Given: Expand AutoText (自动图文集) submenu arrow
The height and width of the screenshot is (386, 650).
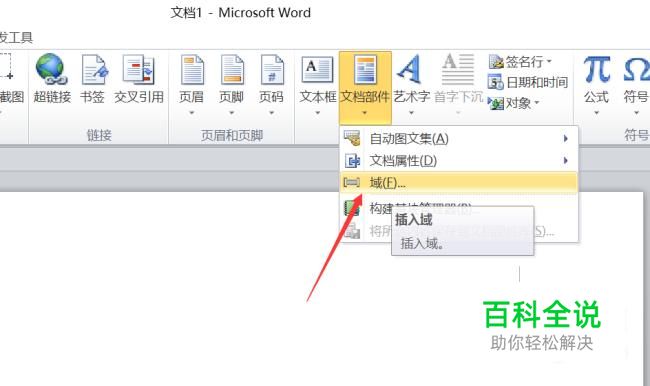Looking at the screenshot, I should tap(566, 138).
